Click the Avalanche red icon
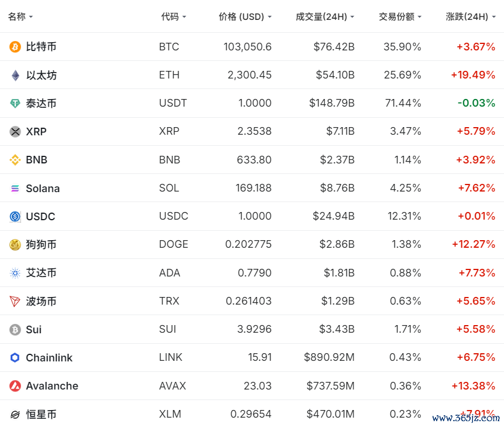504x427 pixels. [x=15, y=386]
